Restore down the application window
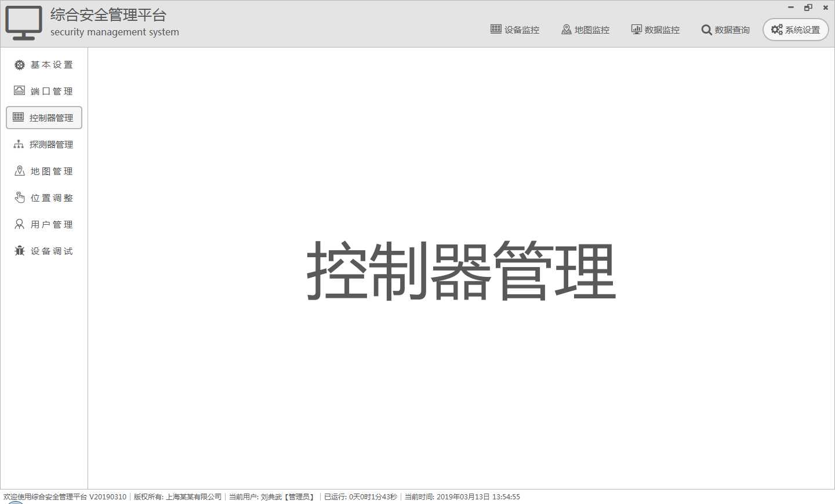The height and width of the screenshot is (504, 835). pyautogui.click(x=808, y=8)
